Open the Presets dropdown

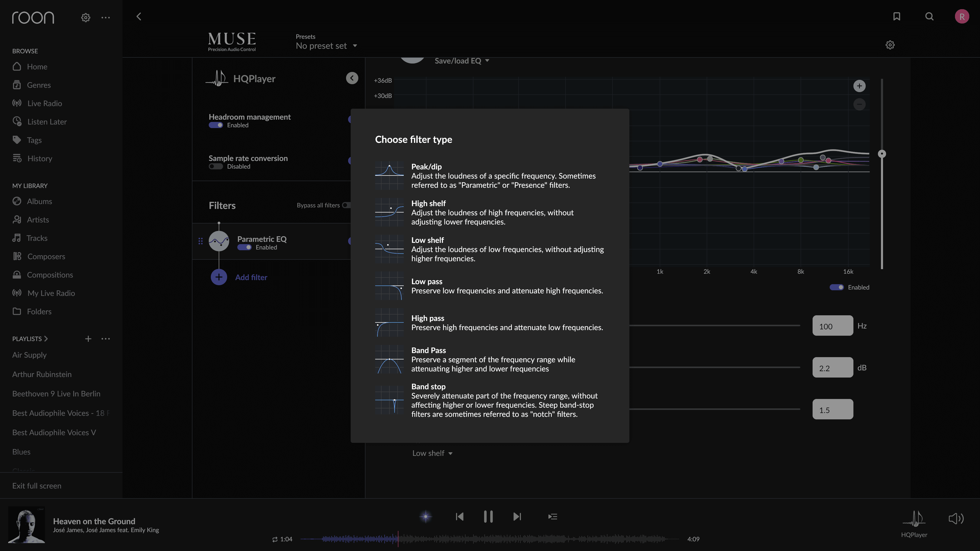326,46
